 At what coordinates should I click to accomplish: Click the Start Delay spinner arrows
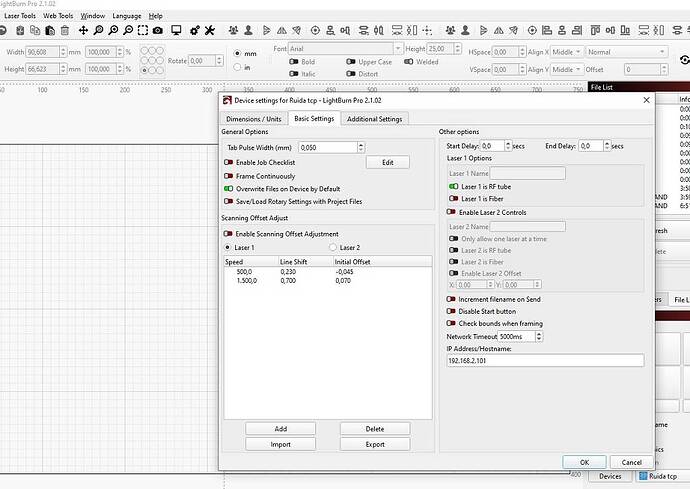pyautogui.click(x=508, y=146)
